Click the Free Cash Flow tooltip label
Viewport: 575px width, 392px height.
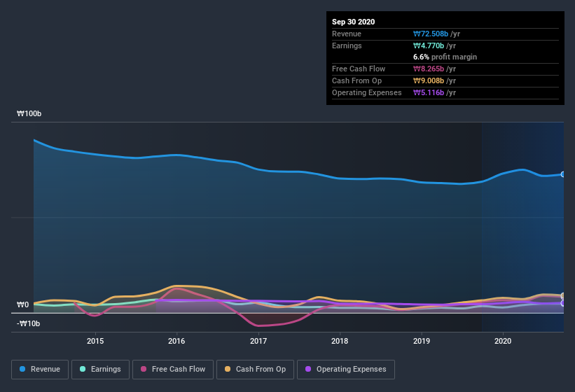tap(359, 69)
